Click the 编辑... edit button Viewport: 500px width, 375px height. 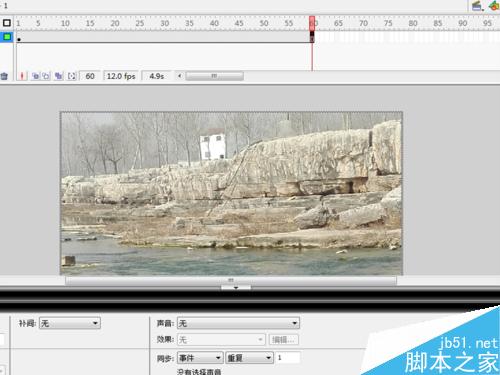(283, 340)
